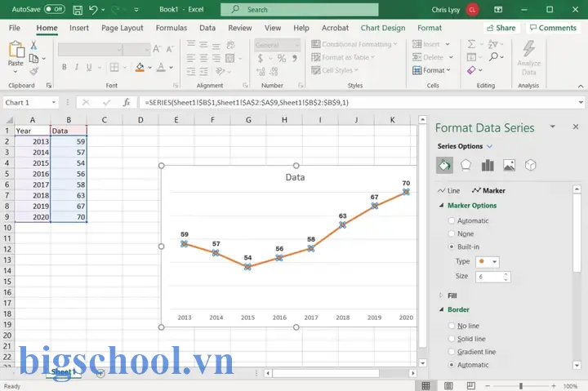Click the Comments button
588x391 pixels.
(553, 28)
